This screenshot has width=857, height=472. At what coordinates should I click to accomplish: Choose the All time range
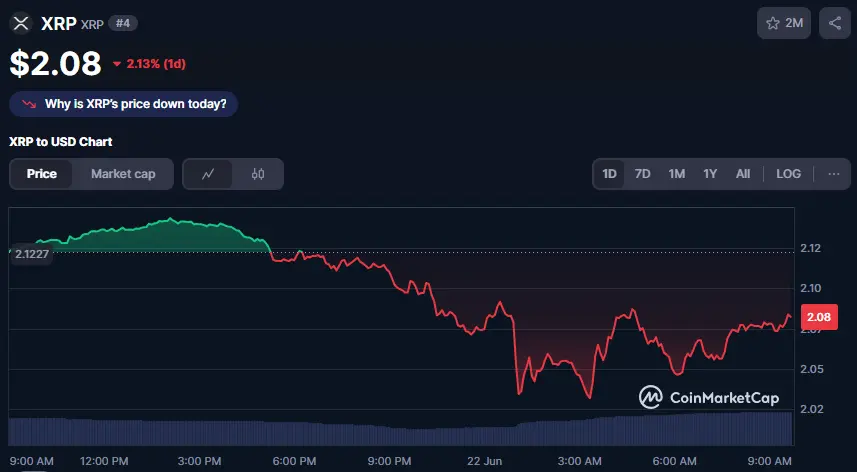[x=743, y=174]
